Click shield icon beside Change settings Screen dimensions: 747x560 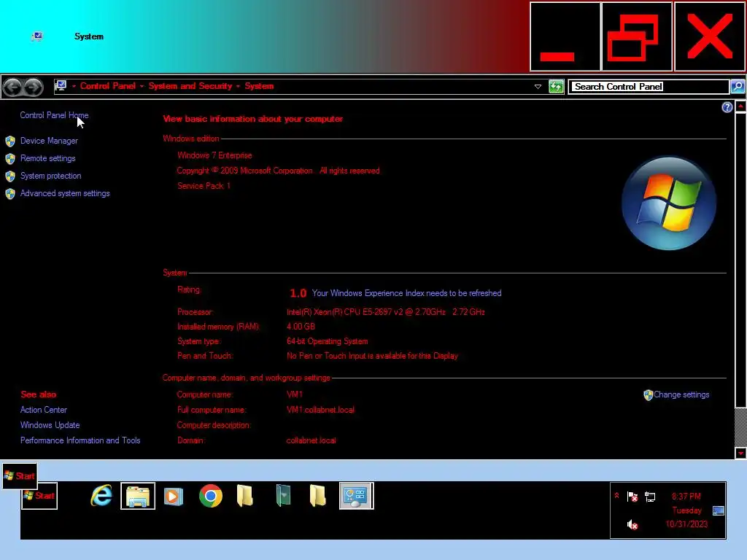point(648,394)
